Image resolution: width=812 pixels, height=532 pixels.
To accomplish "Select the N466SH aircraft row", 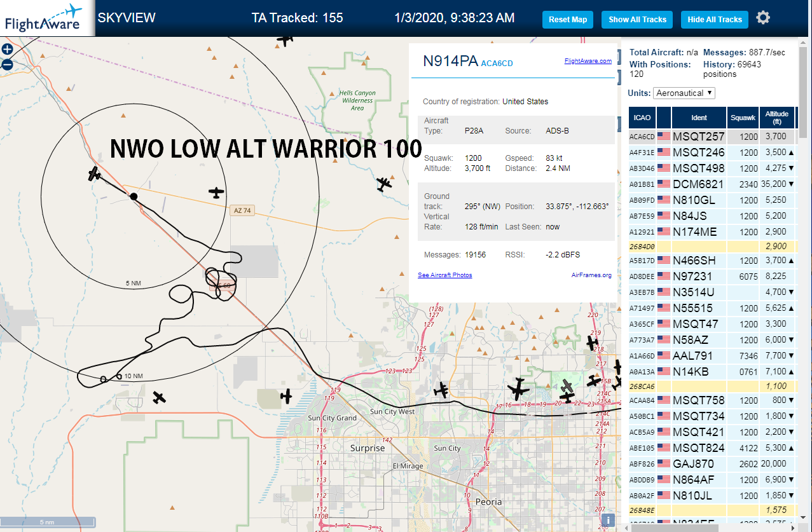I will 712,261.
